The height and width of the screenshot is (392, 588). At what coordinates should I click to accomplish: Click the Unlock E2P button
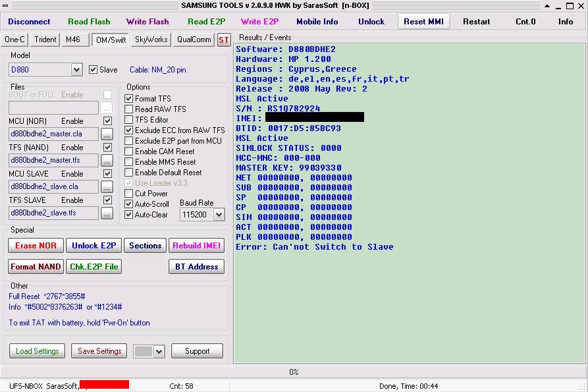coord(94,245)
